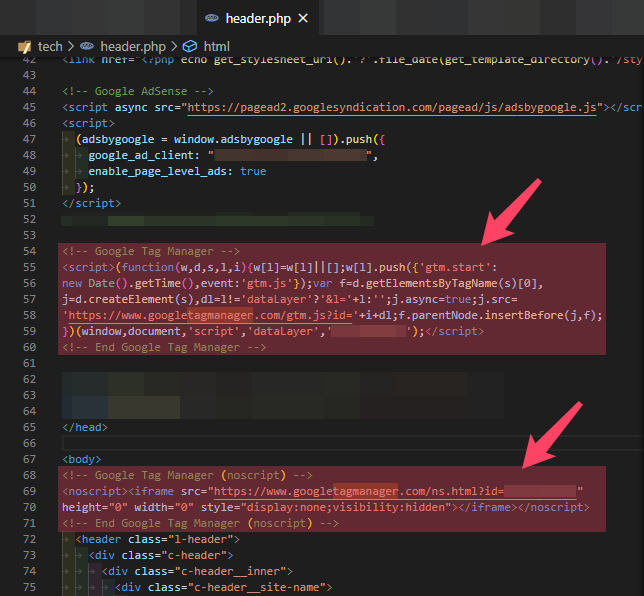Click line number 54 in the gutter
The image size is (644, 596).
coord(29,251)
